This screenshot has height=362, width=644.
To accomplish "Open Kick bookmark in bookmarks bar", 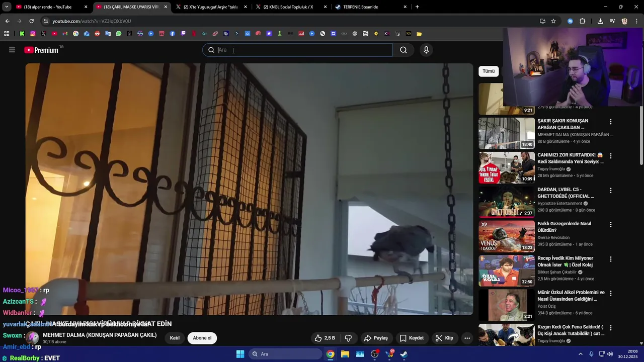I will pos(22,34).
